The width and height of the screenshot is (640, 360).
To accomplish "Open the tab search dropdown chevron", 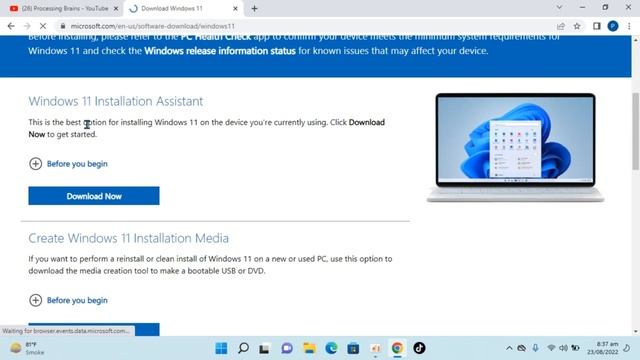I will point(559,7).
